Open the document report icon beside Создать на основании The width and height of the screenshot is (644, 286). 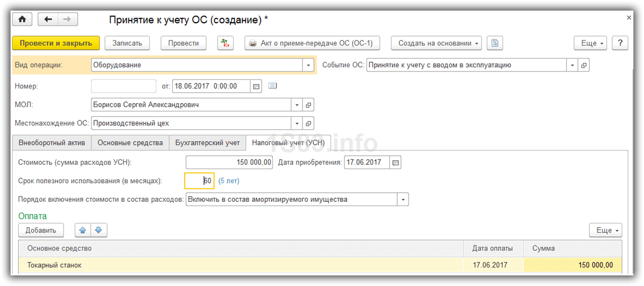pos(495,43)
